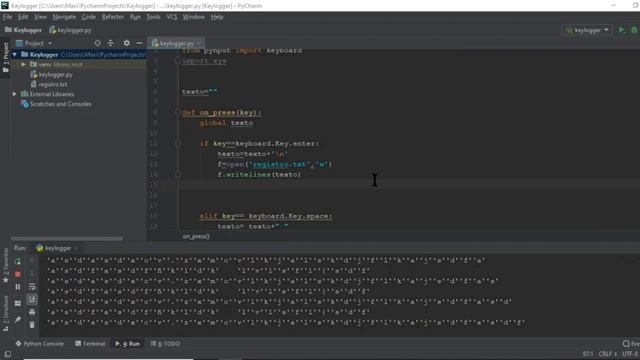Toggle soft-wrap in Run console

point(32,287)
